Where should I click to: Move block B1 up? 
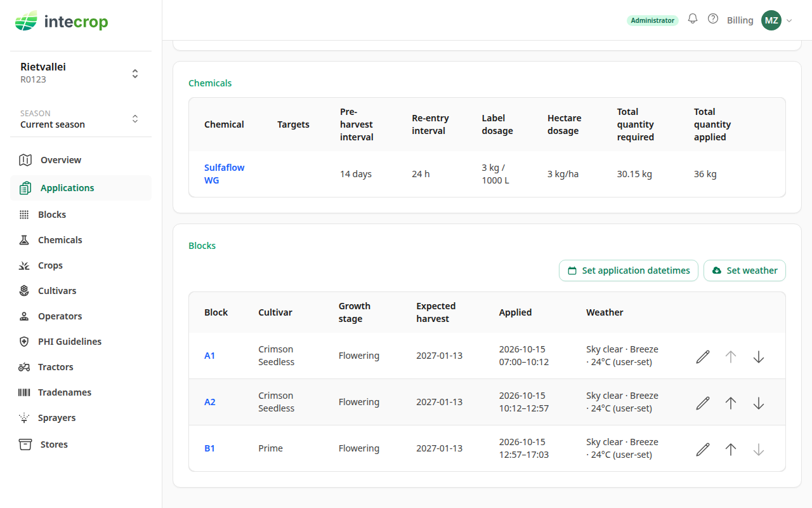[731, 450]
